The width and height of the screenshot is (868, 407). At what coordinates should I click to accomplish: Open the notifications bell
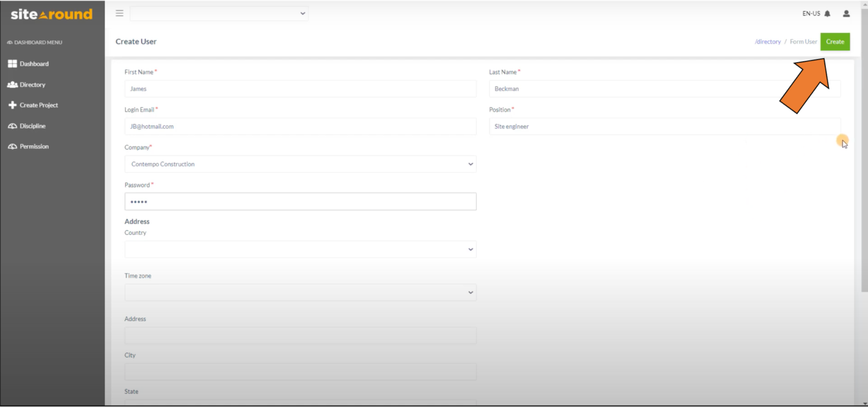point(828,12)
